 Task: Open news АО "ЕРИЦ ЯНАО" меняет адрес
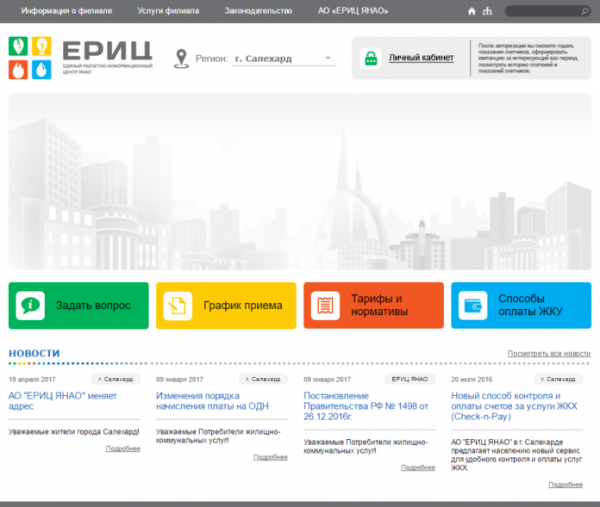(62, 401)
